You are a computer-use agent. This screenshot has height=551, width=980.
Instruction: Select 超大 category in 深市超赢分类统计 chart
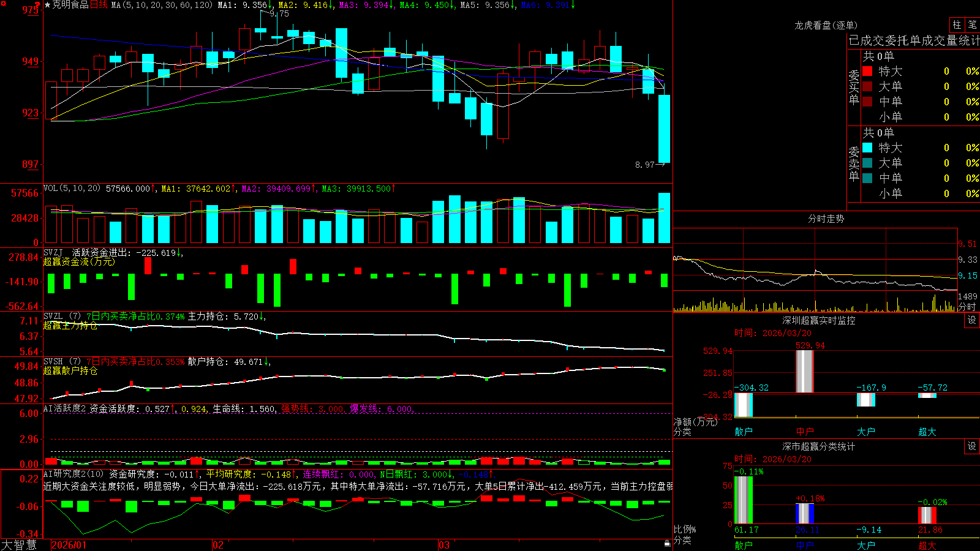pos(927,545)
